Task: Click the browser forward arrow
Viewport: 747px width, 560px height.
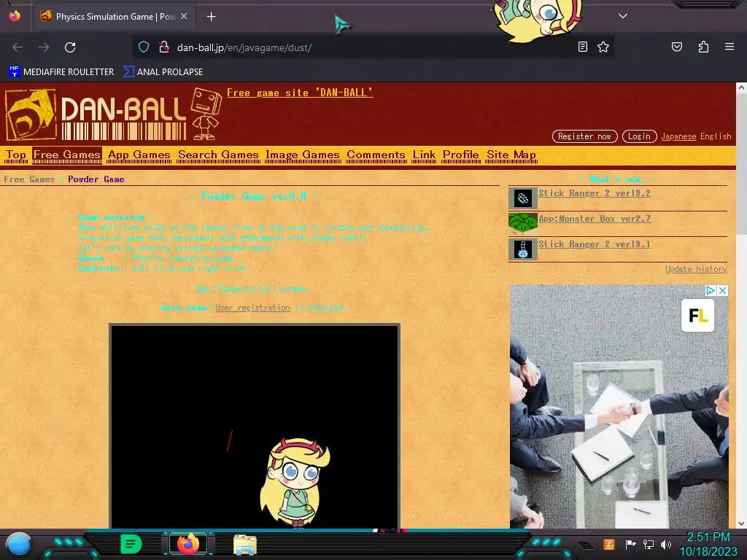Action: [x=44, y=47]
